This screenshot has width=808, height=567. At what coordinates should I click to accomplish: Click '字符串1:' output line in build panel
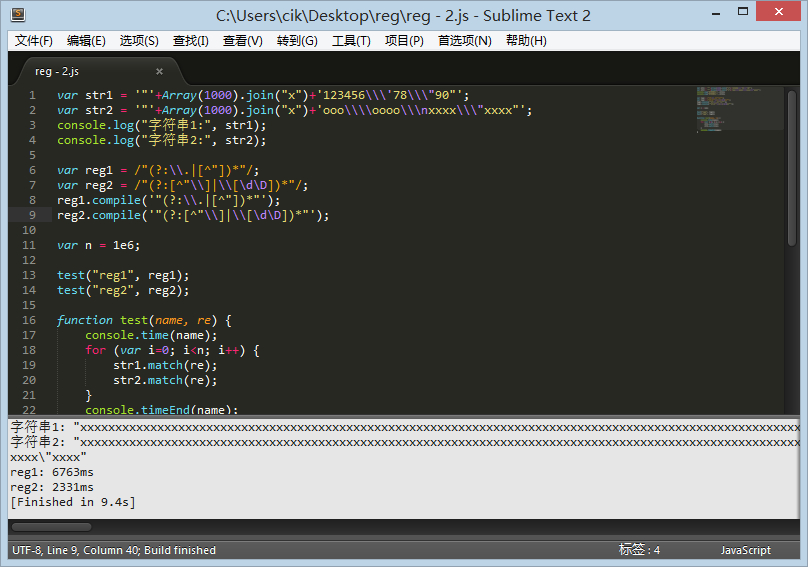tap(405, 427)
